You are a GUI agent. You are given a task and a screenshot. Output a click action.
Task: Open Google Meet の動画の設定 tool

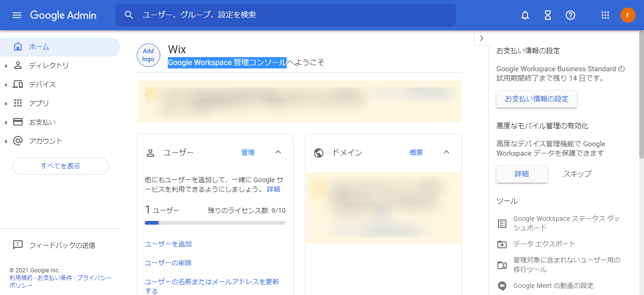(x=553, y=286)
